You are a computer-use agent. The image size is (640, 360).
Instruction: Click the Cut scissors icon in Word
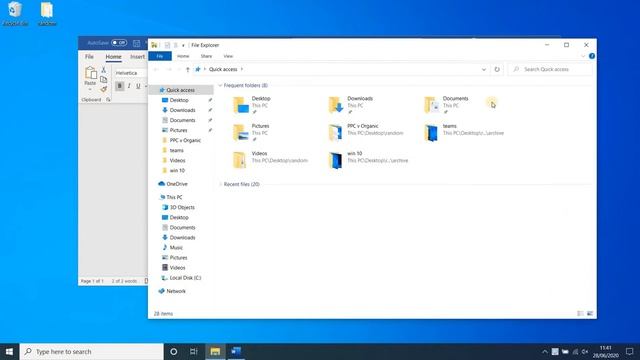click(x=104, y=70)
